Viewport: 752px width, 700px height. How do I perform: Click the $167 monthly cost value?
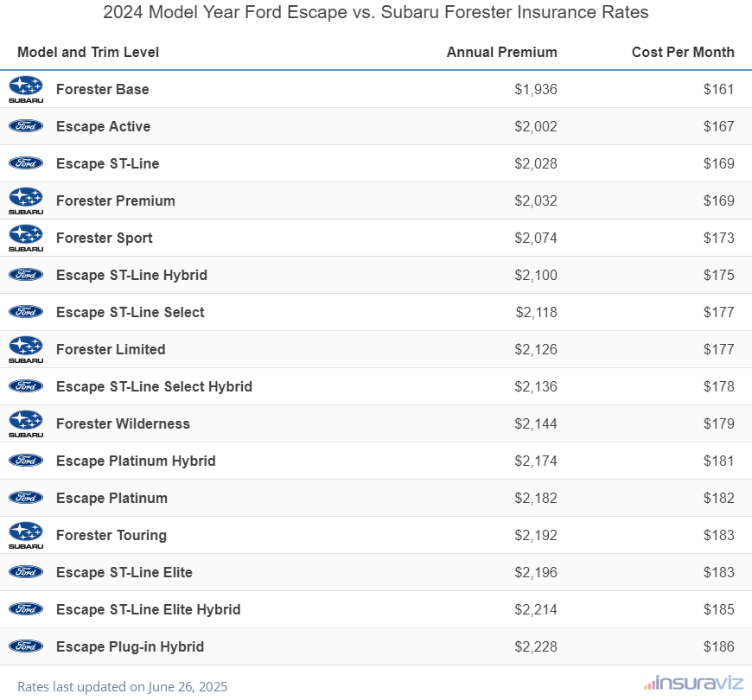tap(718, 126)
